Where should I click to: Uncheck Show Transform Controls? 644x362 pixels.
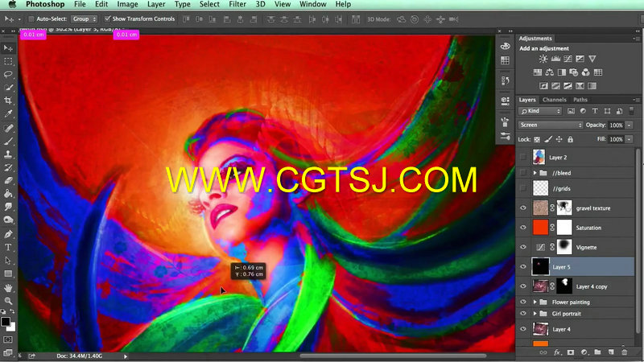tap(107, 19)
